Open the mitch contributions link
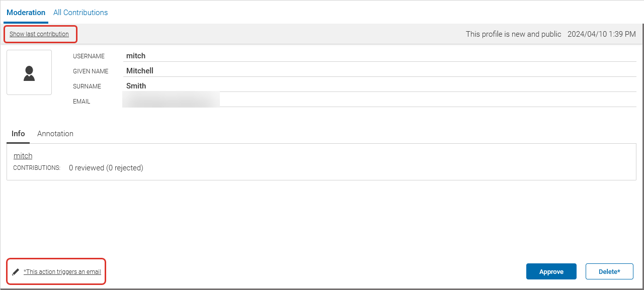Screen dimensions: 644x290 click(23, 156)
